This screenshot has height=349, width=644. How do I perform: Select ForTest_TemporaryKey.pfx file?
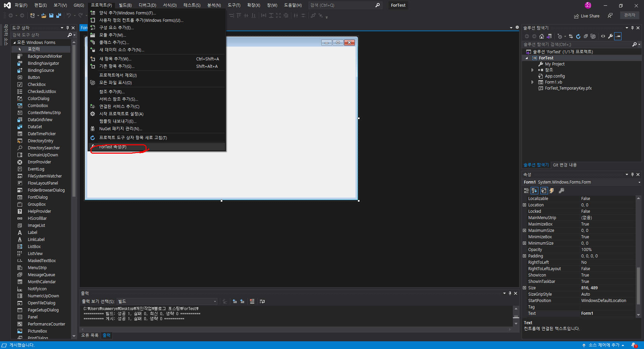tap(568, 88)
